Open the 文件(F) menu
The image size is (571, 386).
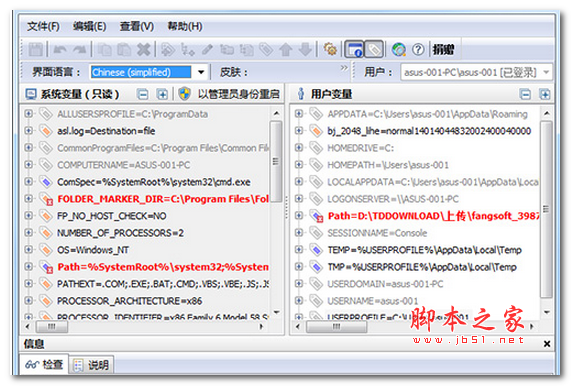tap(43, 26)
